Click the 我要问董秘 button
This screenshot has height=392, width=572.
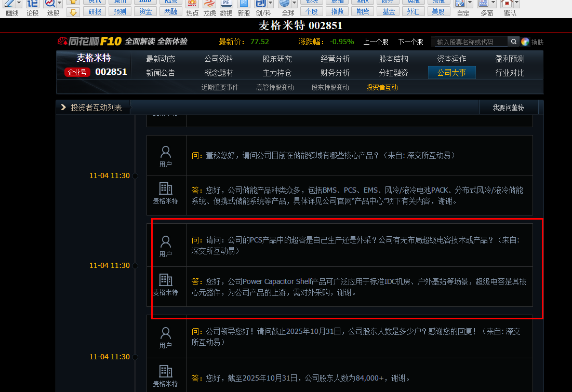(x=508, y=107)
